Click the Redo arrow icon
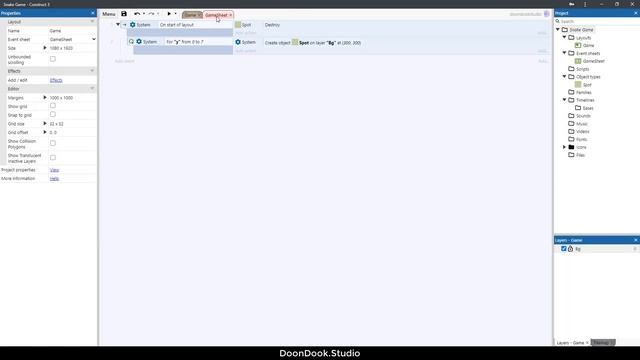This screenshot has width=640, height=360. click(151, 14)
